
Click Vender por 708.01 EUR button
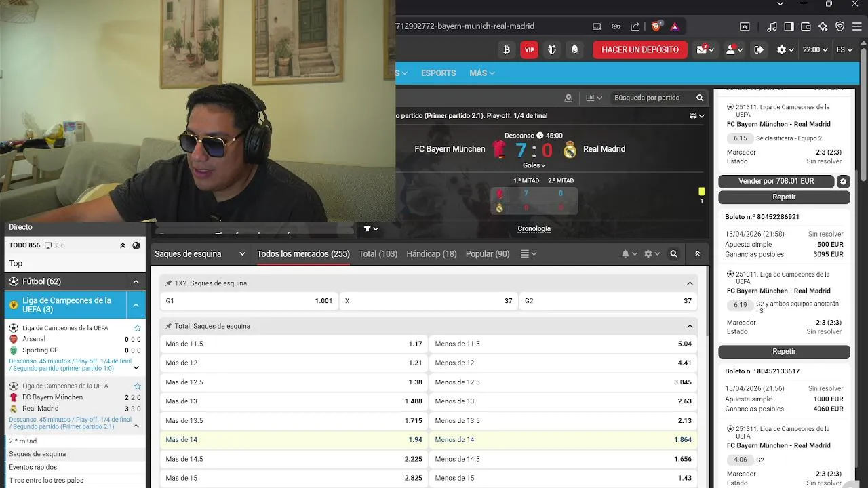[x=776, y=181]
